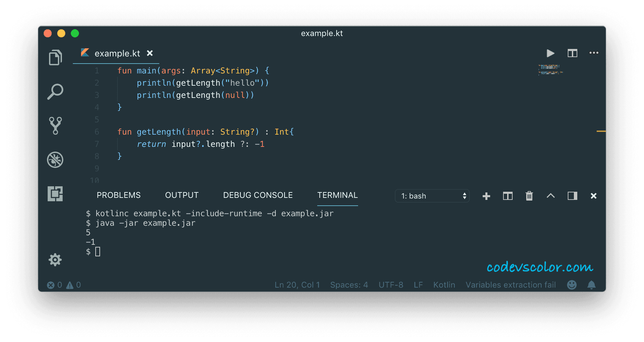Switch to the OUTPUT panel tab
644x342 pixels.
coord(182,195)
